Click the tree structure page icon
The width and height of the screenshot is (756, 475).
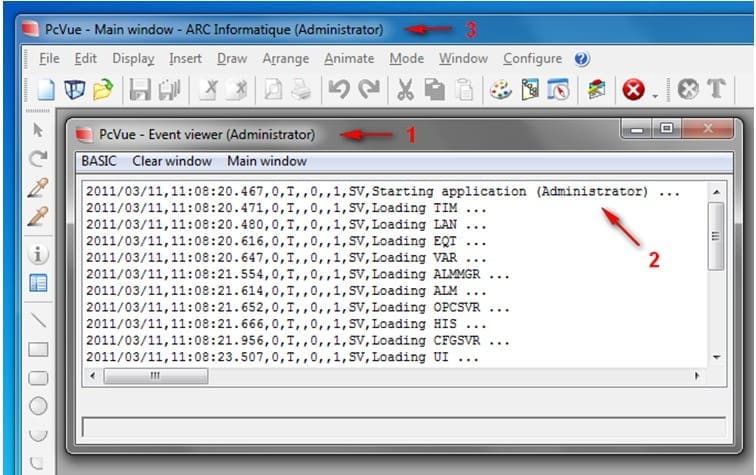(530, 90)
